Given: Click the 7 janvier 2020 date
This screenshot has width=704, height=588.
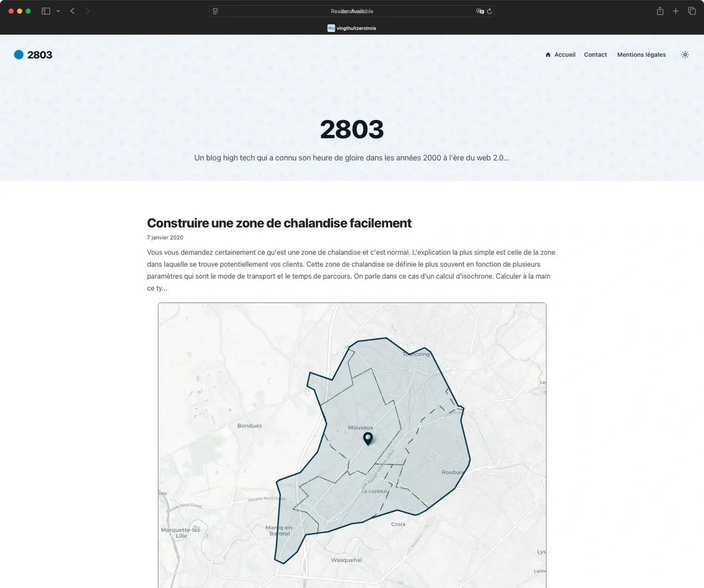Looking at the screenshot, I should 165,237.
